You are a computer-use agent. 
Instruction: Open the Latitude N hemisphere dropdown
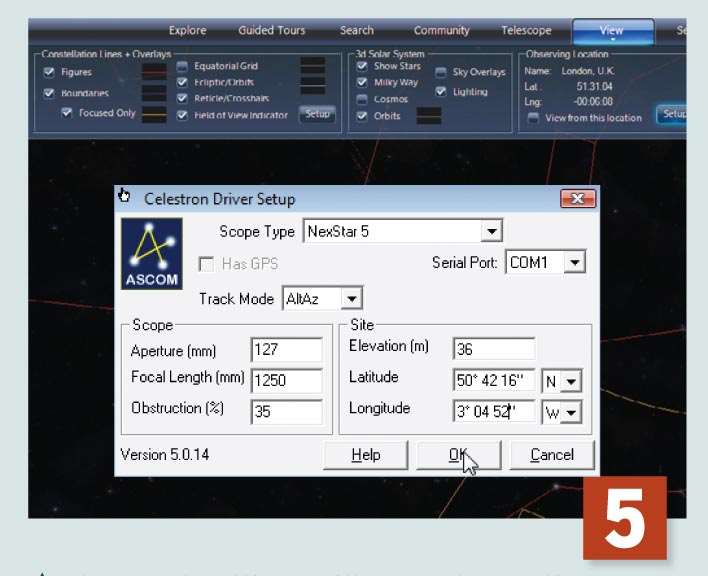[571, 381]
